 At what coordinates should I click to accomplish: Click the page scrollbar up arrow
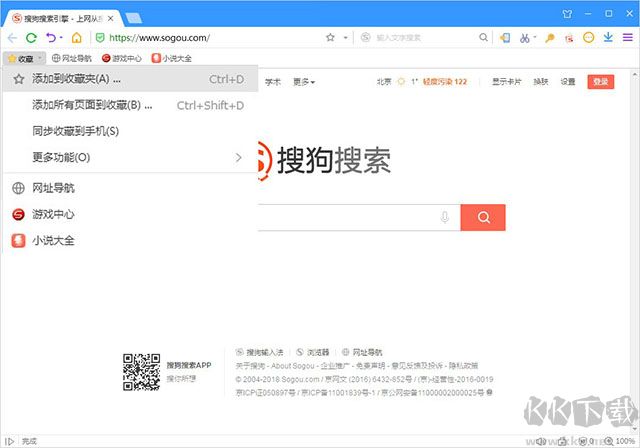tap(635, 75)
